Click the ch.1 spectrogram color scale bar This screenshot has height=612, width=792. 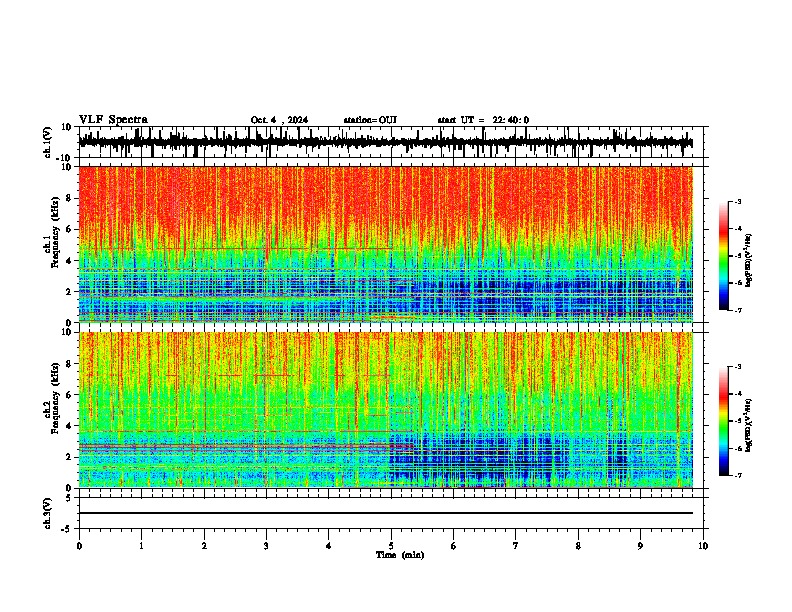[x=724, y=256]
